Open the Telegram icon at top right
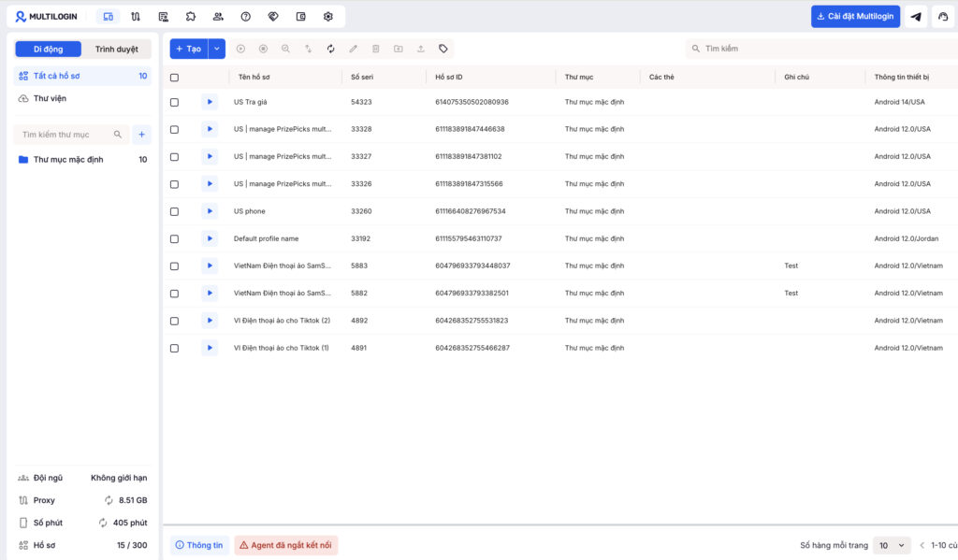Image resolution: width=958 pixels, height=560 pixels. [x=916, y=17]
